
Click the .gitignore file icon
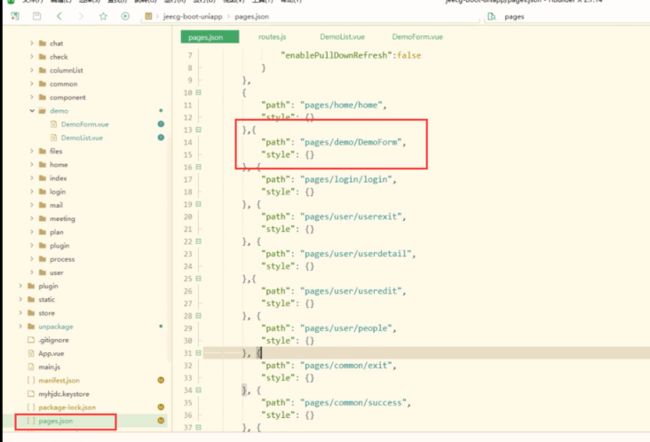[31, 340]
